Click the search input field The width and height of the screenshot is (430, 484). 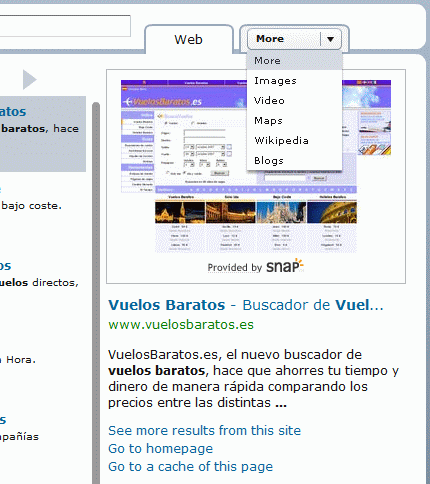(x=65, y=26)
